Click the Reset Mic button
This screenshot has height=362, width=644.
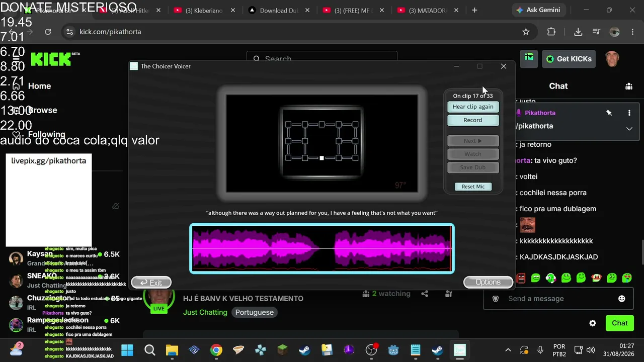coord(473,187)
